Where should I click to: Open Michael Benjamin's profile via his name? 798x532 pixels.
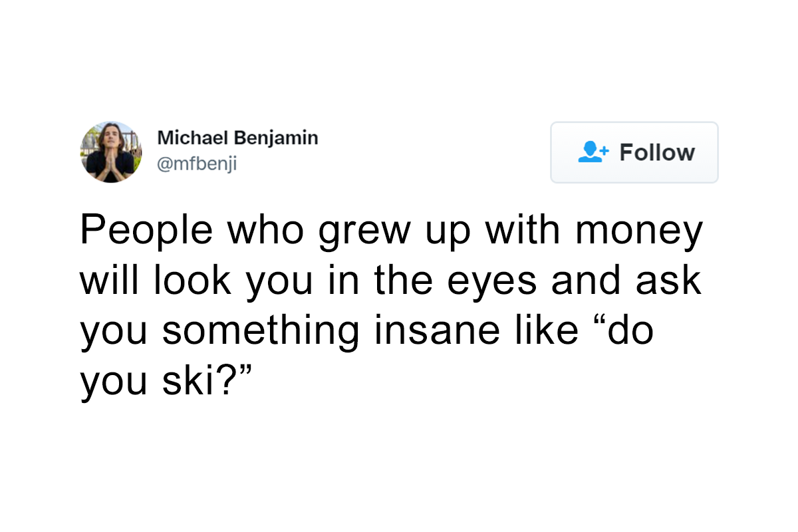coord(237,138)
